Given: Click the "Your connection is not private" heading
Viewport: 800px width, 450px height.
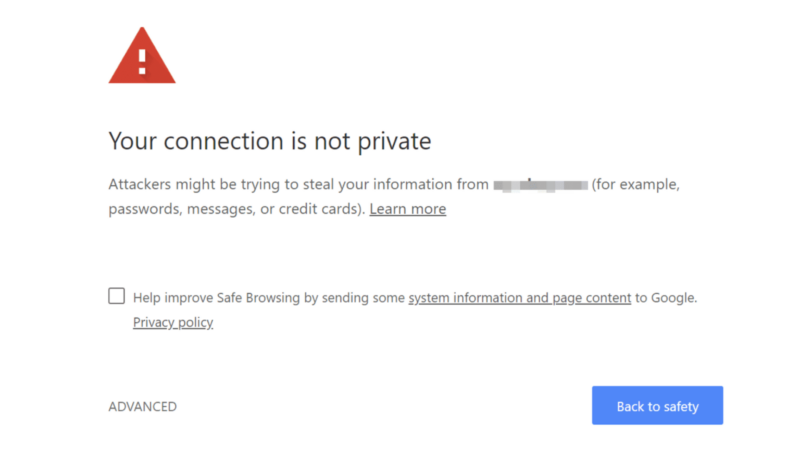Looking at the screenshot, I should click(x=270, y=141).
